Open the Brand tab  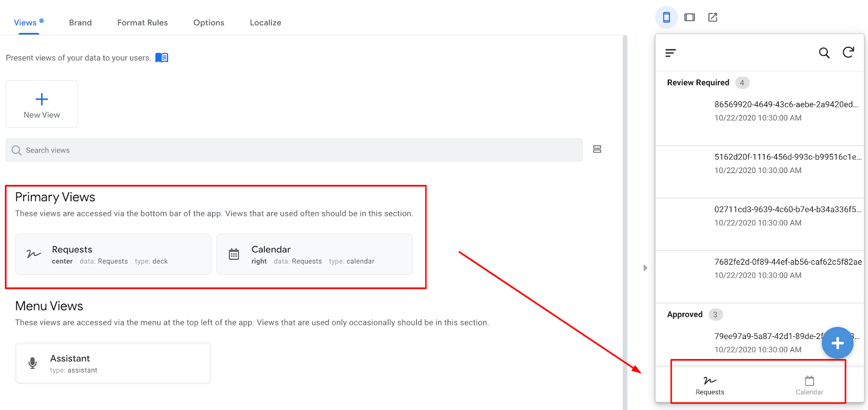point(80,23)
